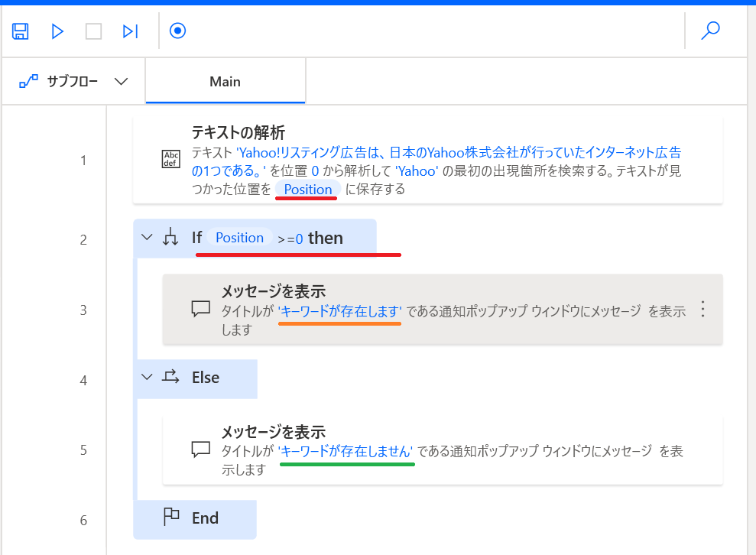
Task: Collapse the Else block
Action: (147, 377)
